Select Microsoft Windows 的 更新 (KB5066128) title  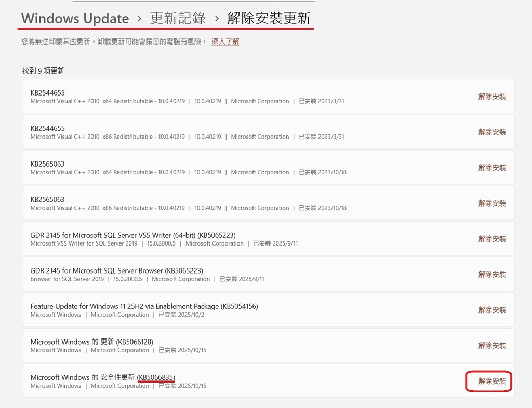92,342
